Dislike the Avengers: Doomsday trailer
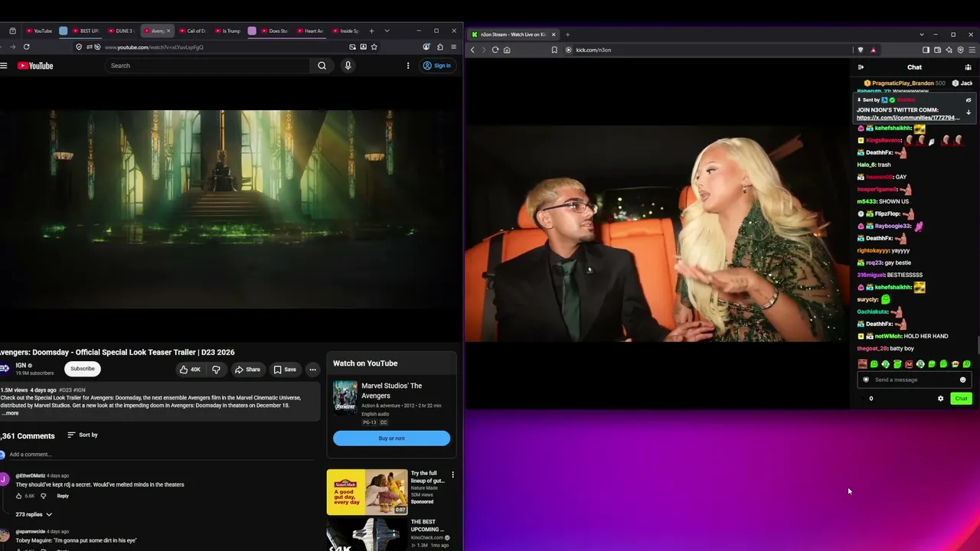The image size is (980, 551). (x=216, y=370)
